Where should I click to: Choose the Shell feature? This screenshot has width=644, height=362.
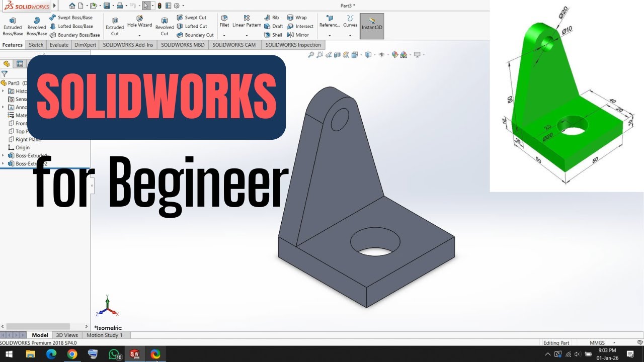(273, 35)
